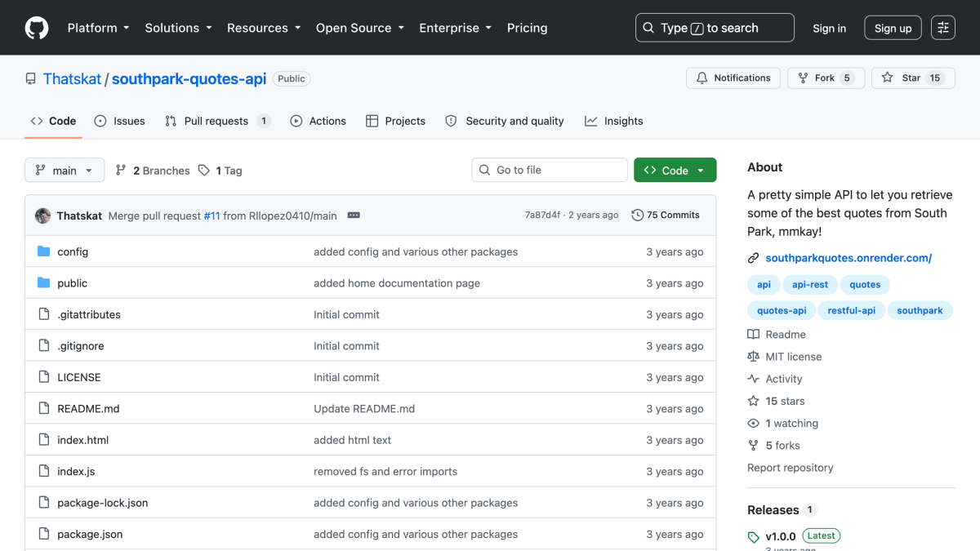Open the config folder icon
The width and height of the screenshot is (980, 551).
44,251
